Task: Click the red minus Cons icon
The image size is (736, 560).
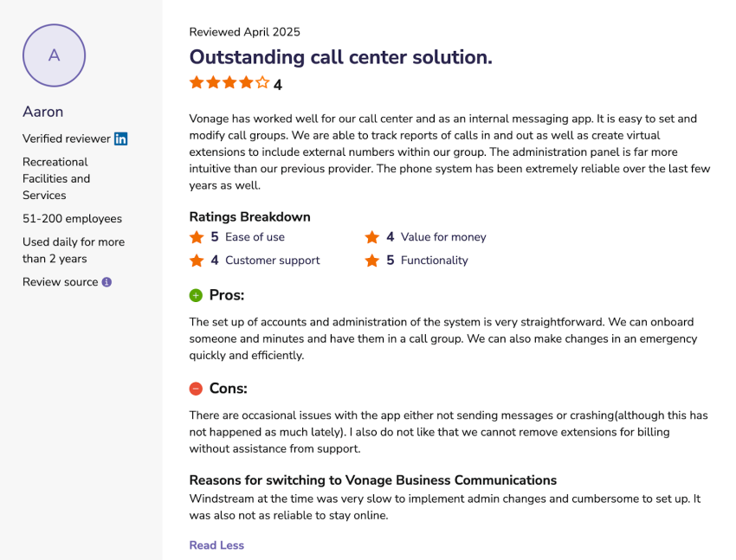Action: pyautogui.click(x=196, y=389)
